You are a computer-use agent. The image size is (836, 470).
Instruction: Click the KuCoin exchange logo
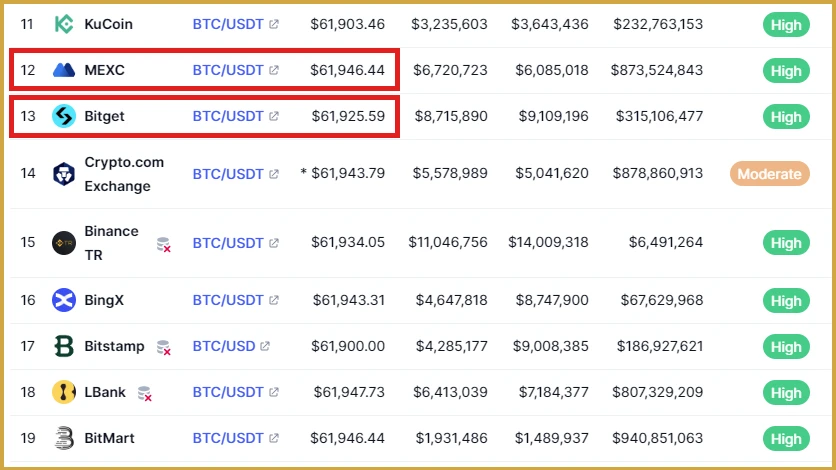[64, 24]
